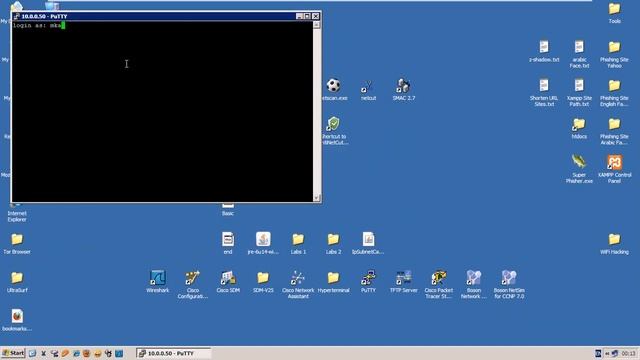Image resolution: width=640 pixels, height=360 pixels.
Task: Open Internet Explorer desktop icon
Action: [x=17, y=213]
